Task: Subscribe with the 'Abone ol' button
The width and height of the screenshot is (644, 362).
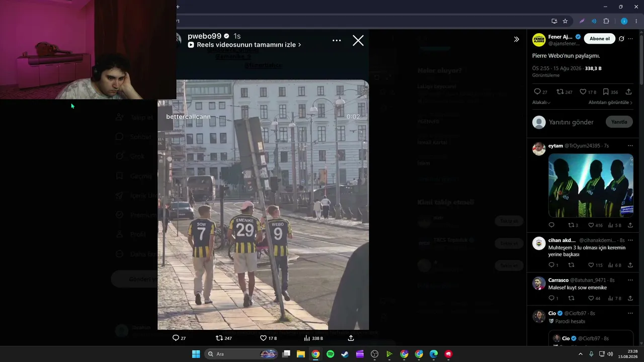Action: pyautogui.click(x=600, y=39)
